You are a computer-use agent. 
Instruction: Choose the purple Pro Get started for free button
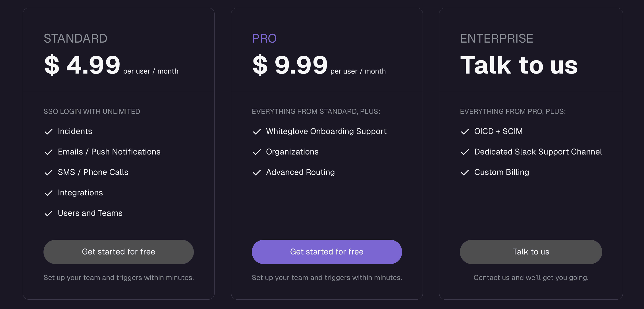pos(327,252)
